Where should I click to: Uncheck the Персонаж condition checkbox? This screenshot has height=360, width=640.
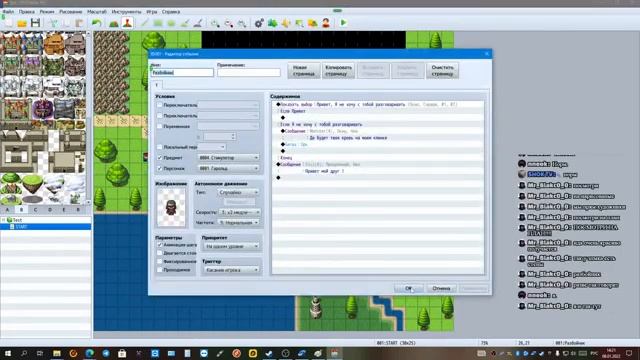pos(160,168)
